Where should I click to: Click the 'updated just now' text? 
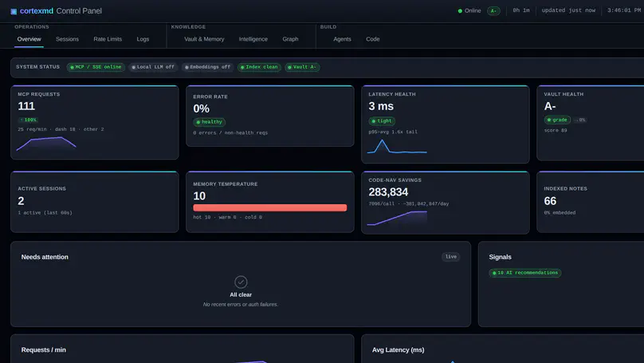tap(568, 10)
